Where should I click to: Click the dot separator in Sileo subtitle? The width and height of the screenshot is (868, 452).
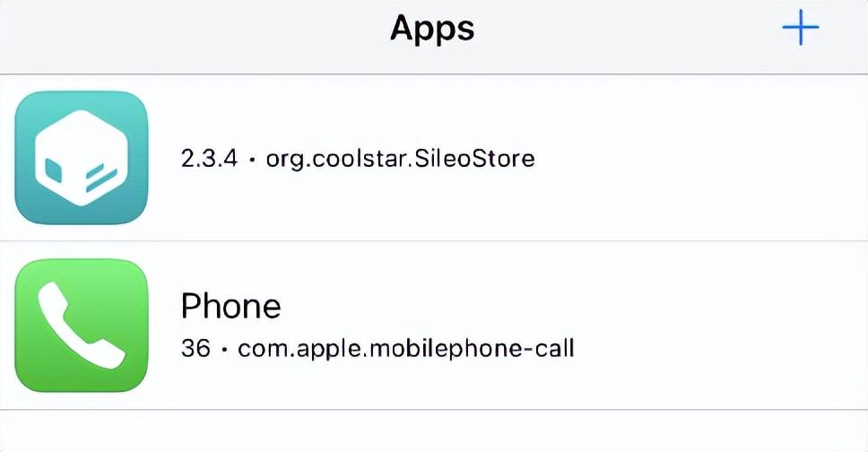click(252, 161)
